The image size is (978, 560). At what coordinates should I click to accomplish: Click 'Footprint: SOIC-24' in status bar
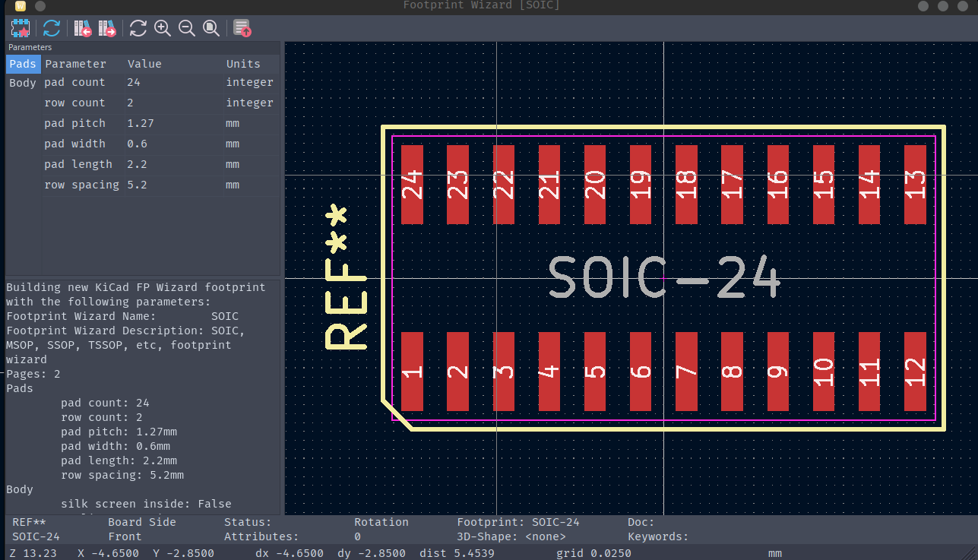tap(518, 522)
